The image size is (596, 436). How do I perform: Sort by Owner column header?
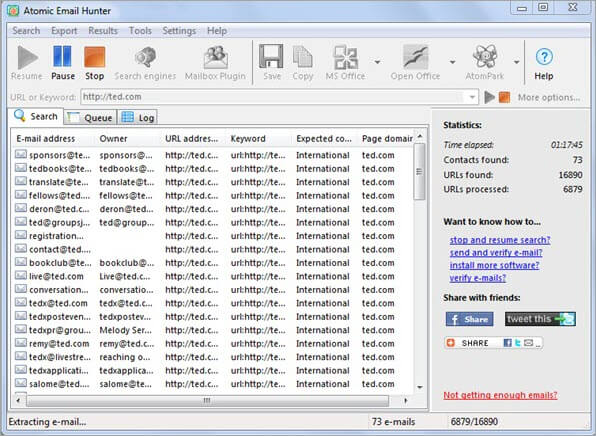128,139
